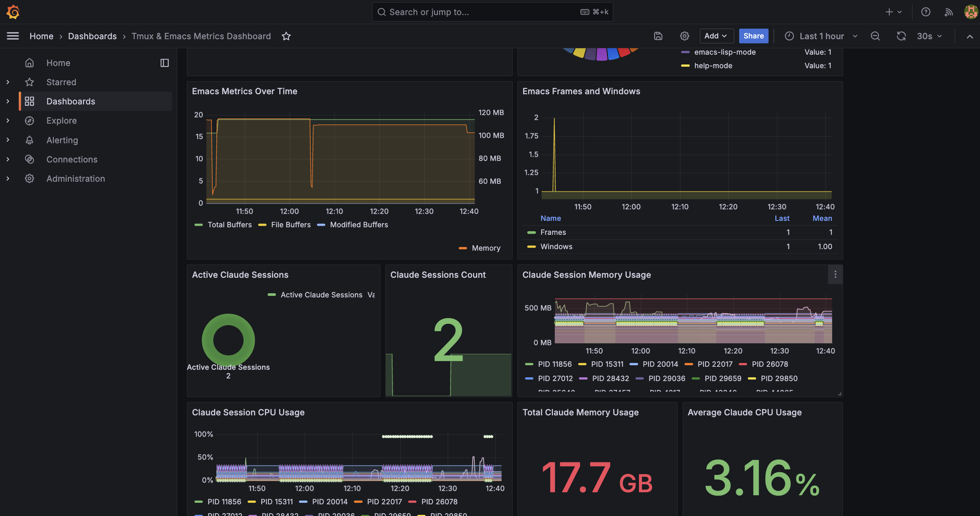Viewport: 980px width, 516px height.
Task: Open the Add dropdown
Action: (717, 36)
